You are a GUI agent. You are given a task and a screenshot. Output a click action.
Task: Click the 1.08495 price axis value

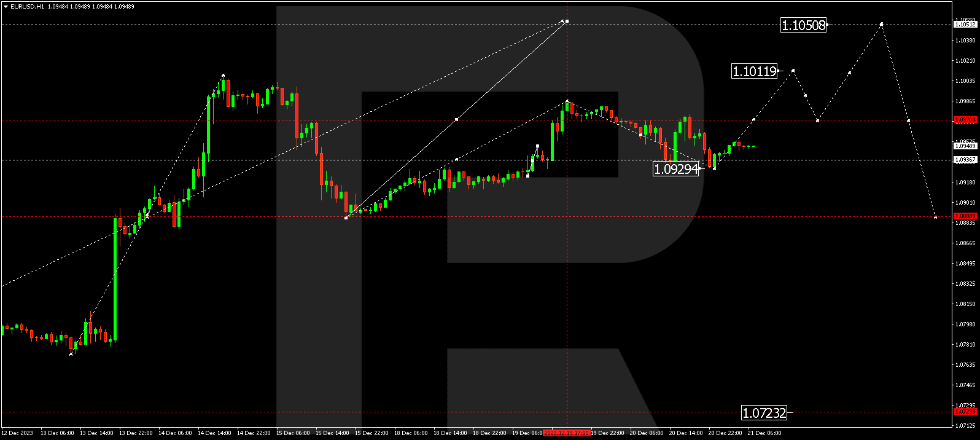[x=965, y=263]
